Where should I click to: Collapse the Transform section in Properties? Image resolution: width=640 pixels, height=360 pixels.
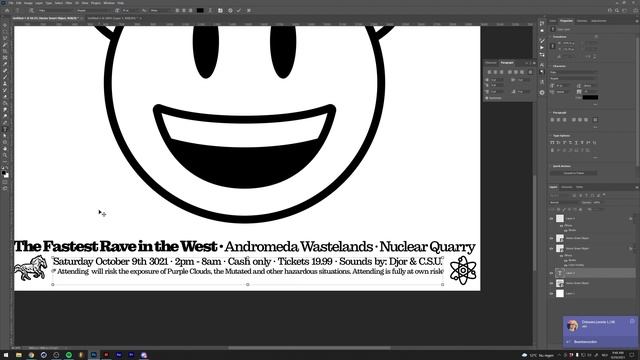click(x=551, y=37)
